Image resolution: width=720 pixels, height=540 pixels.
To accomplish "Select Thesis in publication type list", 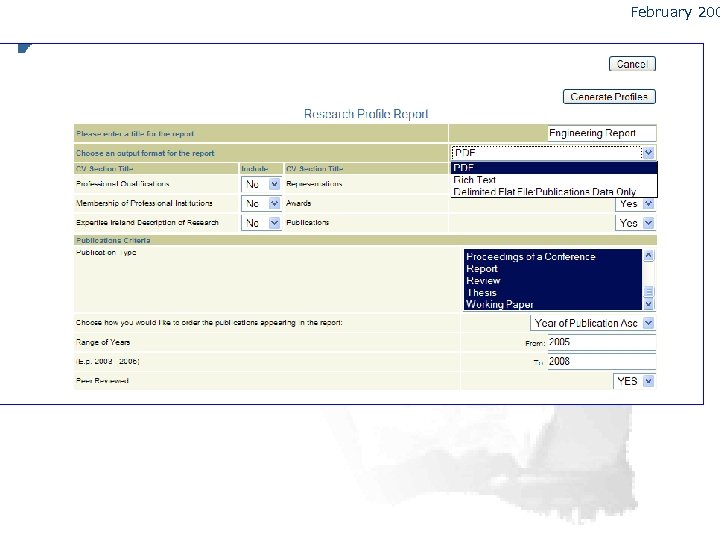I will pyautogui.click(x=552, y=292).
